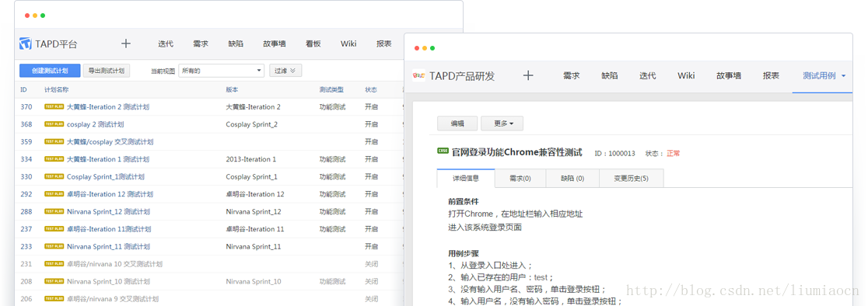Click the plus icon next to TAPD平台
The image size is (868, 306).
[x=126, y=43]
